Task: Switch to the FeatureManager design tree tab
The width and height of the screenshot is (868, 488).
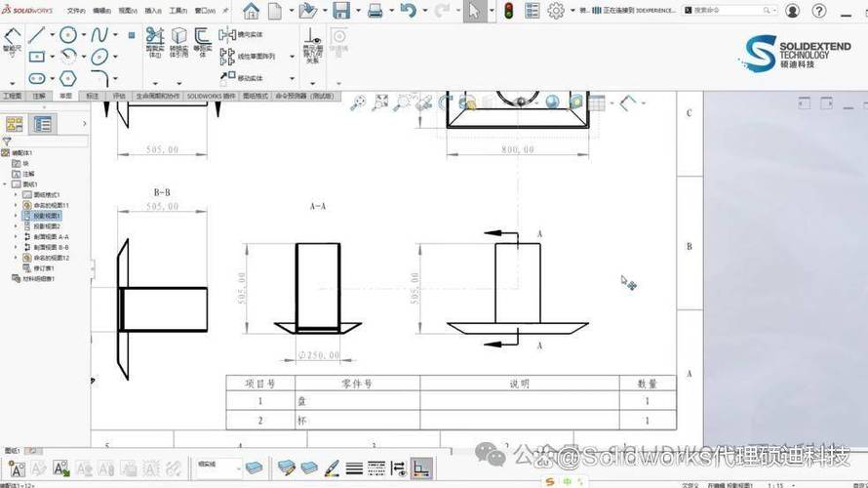Action: [x=15, y=124]
